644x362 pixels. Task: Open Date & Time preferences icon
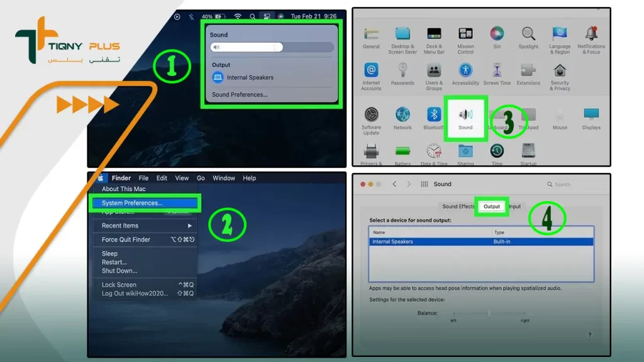(x=434, y=151)
